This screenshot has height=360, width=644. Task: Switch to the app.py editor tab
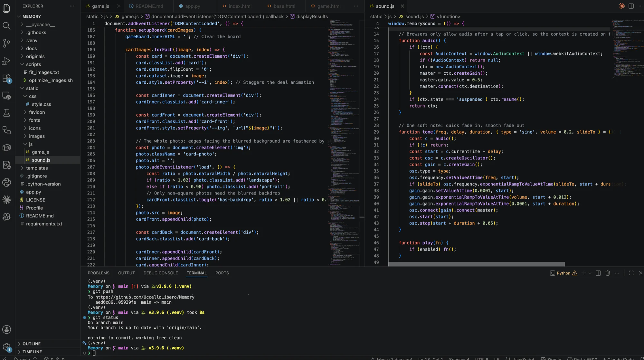(192, 6)
